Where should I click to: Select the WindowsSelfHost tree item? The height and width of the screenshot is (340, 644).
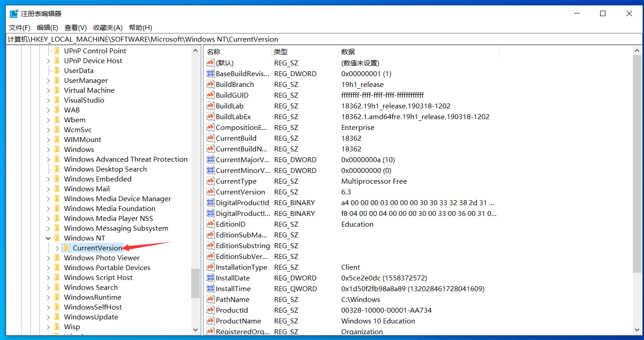[x=93, y=307]
